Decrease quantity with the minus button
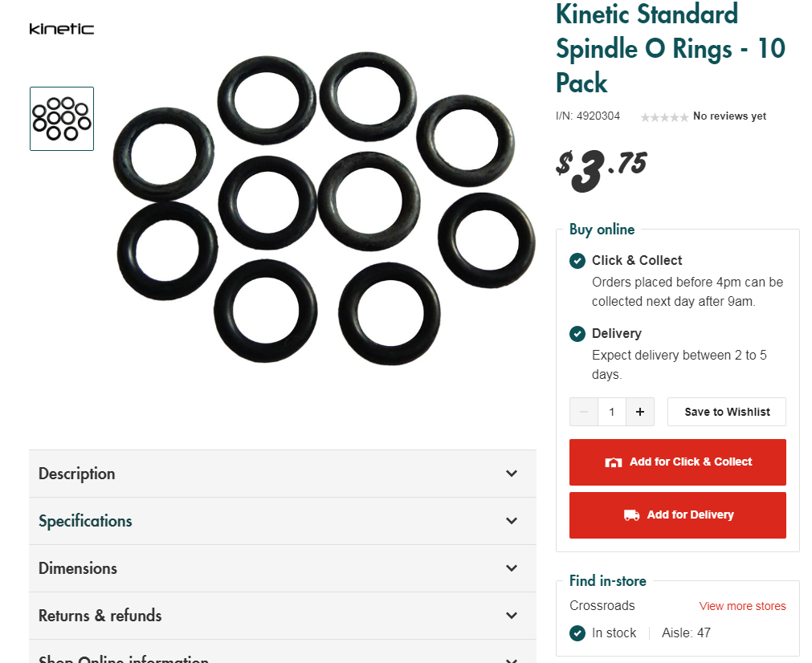 click(584, 412)
